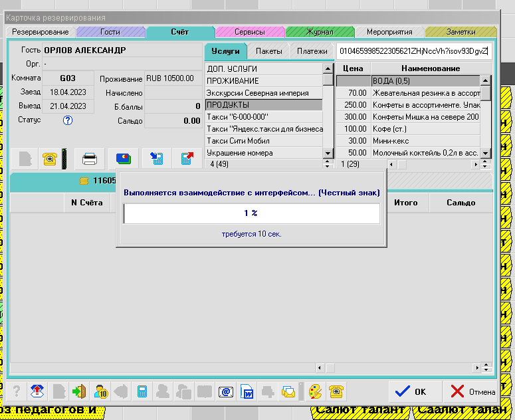Click calculator icon with blue incoming arrow
This screenshot has height=420, width=515.
(x=157, y=159)
